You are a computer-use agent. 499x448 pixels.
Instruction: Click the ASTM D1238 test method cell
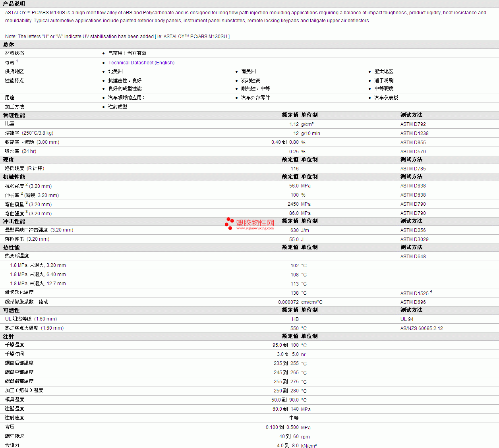click(x=414, y=133)
